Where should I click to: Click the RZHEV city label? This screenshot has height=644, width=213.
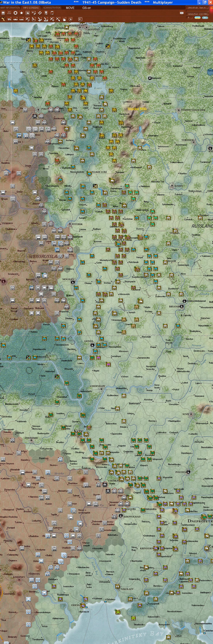pyautogui.click(x=179, y=186)
